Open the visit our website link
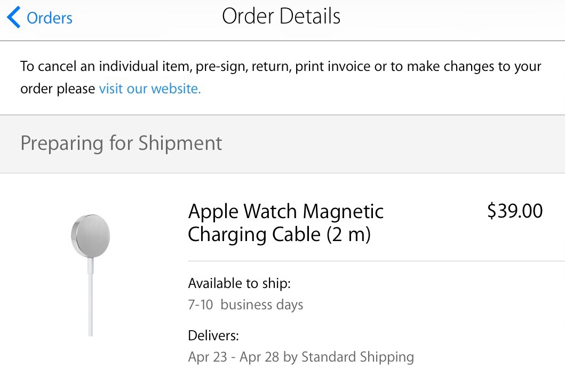This screenshot has width=565, height=392. tap(150, 89)
